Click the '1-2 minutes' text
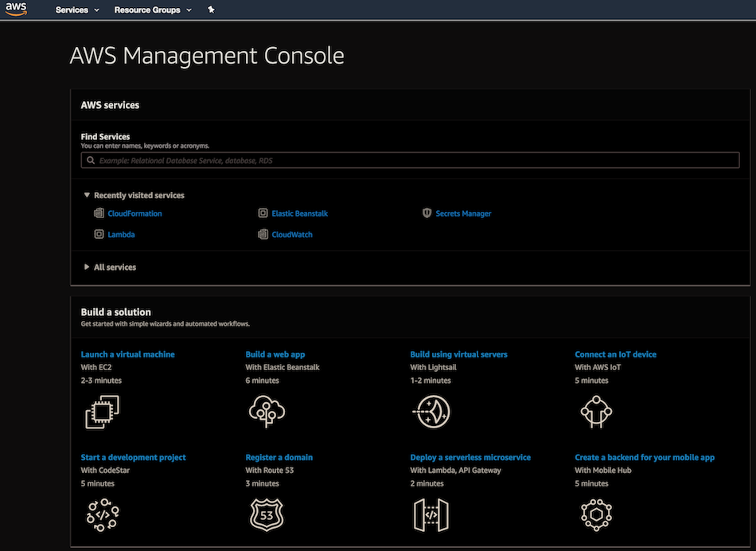 pyautogui.click(x=430, y=380)
